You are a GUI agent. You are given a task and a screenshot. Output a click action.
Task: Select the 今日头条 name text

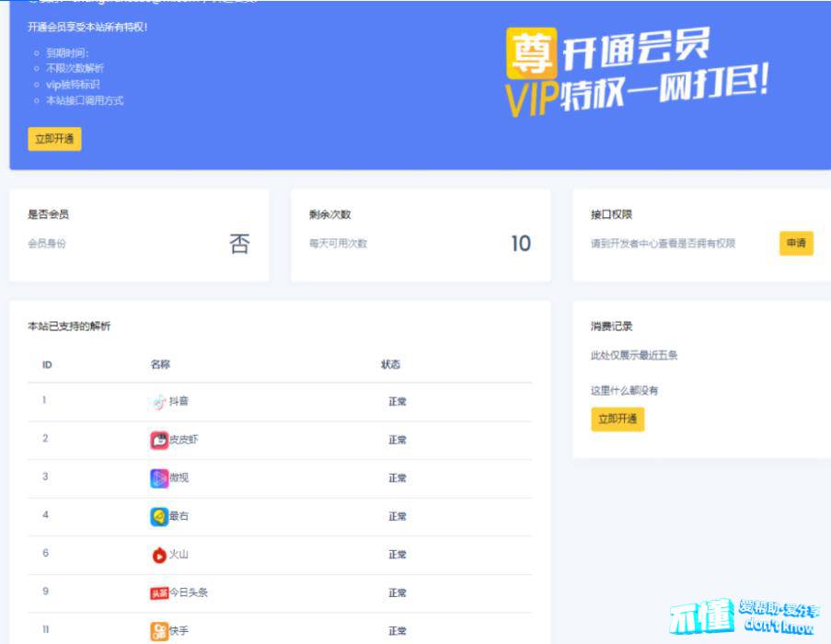(x=188, y=592)
